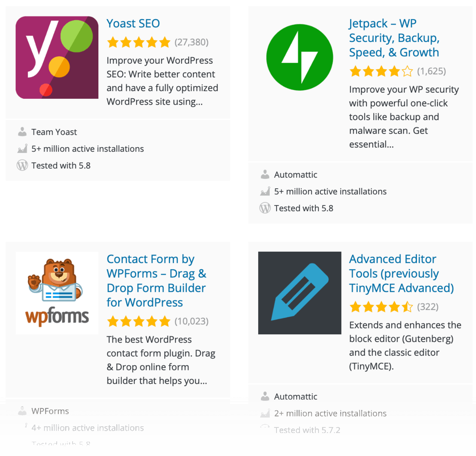Click the installations chart icon under Jetpack

point(265,191)
